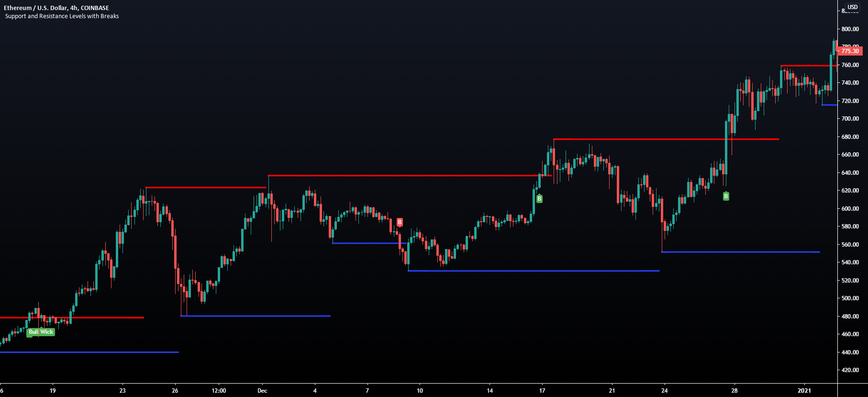This screenshot has width=868, height=397.
Task: Click the green B break marker near Dec 17
Action: click(539, 198)
